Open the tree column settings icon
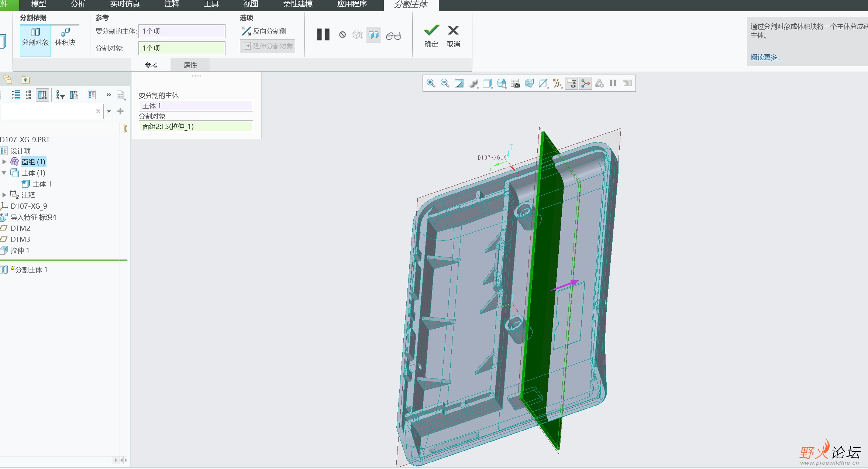This screenshot has width=868, height=469. point(74,95)
